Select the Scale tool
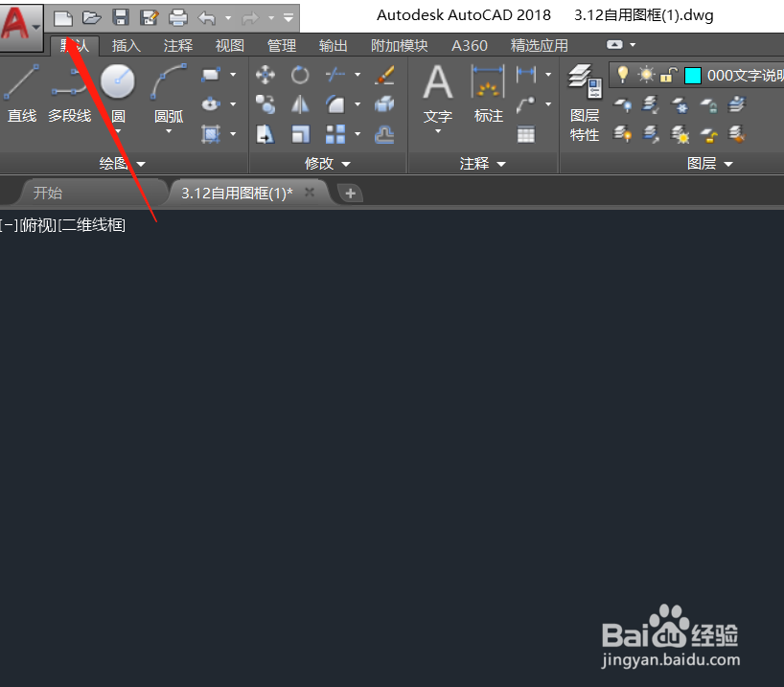This screenshot has height=687, width=784. [300, 134]
